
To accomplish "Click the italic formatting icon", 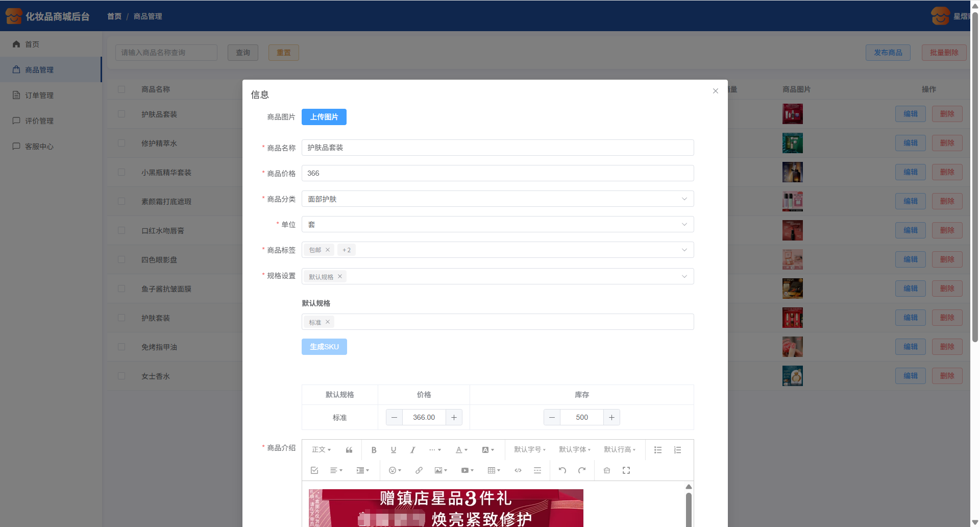I will 412,450.
